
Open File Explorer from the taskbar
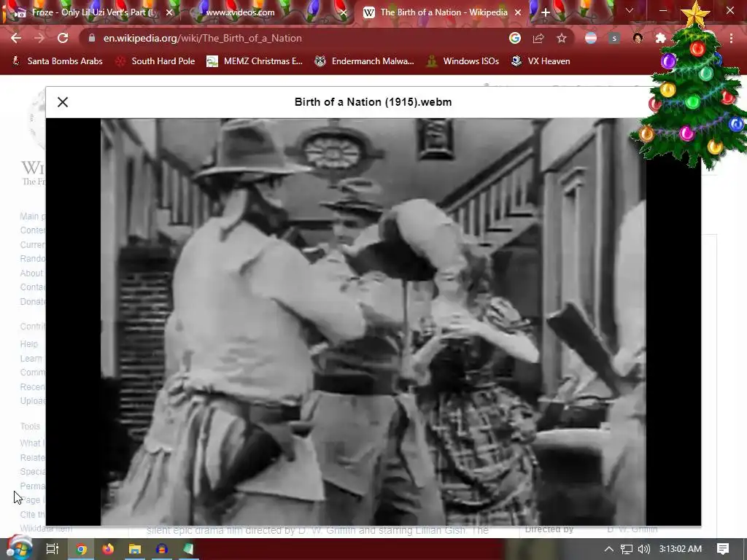pos(135,549)
